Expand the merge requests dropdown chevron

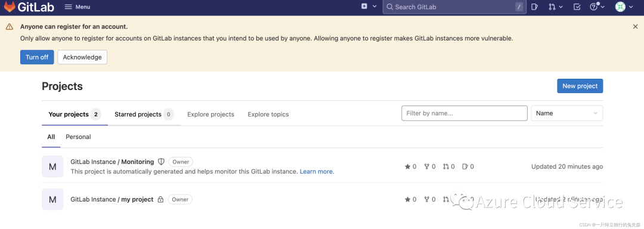coord(561,7)
